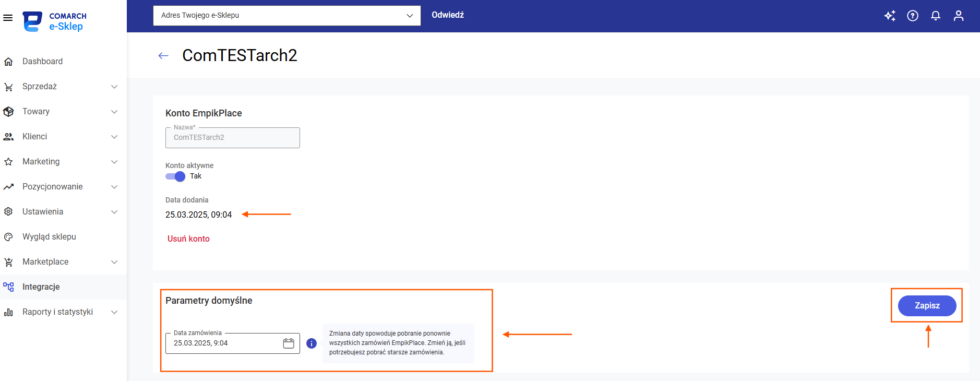Screen dimensions: 980x381
Task: Click the Konto EmpikPlace heading
Action: click(x=204, y=113)
